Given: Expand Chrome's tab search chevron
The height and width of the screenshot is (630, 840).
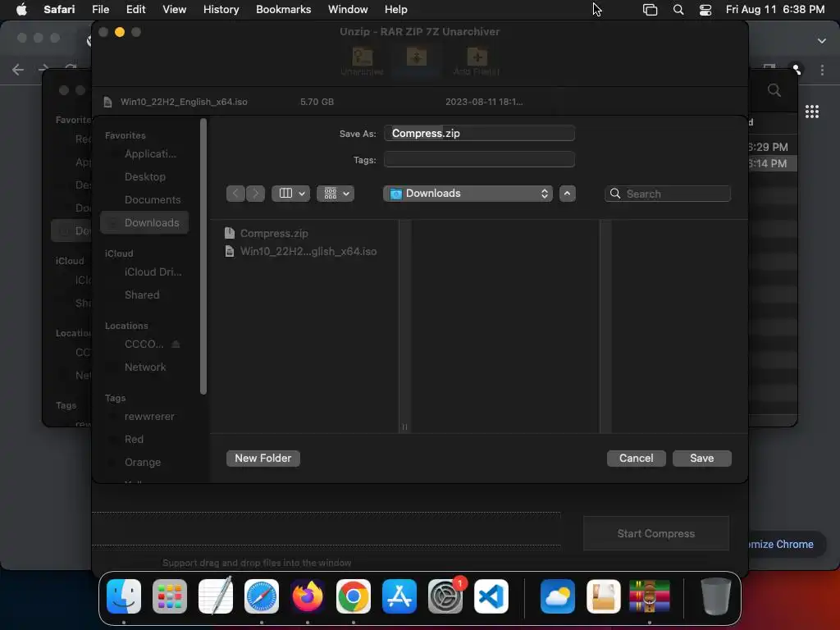Looking at the screenshot, I should click(822, 41).
